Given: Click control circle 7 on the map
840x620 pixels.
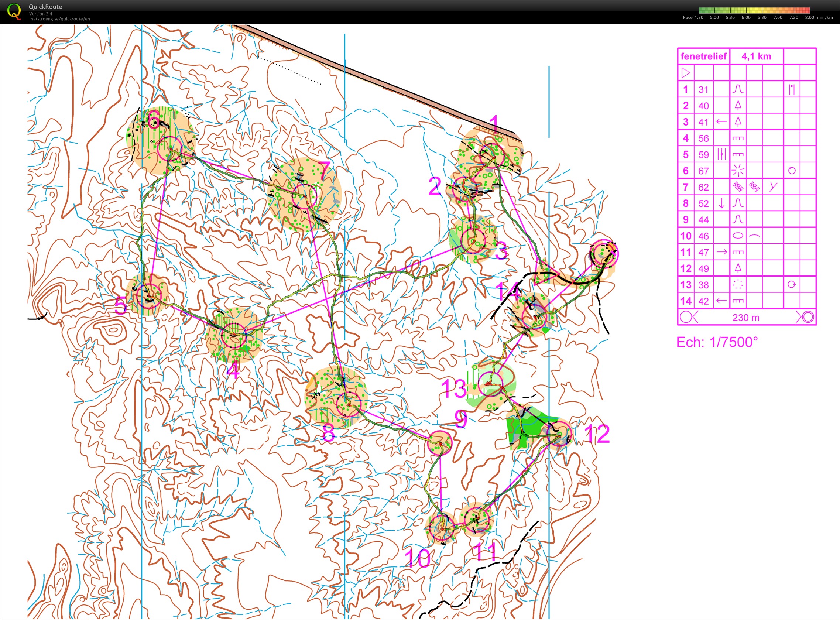Looking at the screenshot, I should click(x=304, y=196).
